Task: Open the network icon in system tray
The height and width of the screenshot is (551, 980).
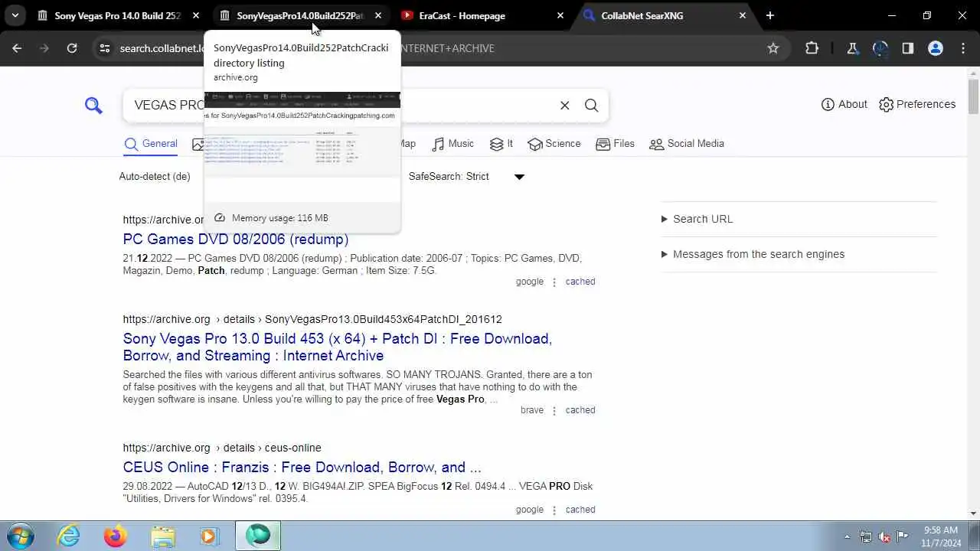Action: pyautogui.click(x=866, y=536)
